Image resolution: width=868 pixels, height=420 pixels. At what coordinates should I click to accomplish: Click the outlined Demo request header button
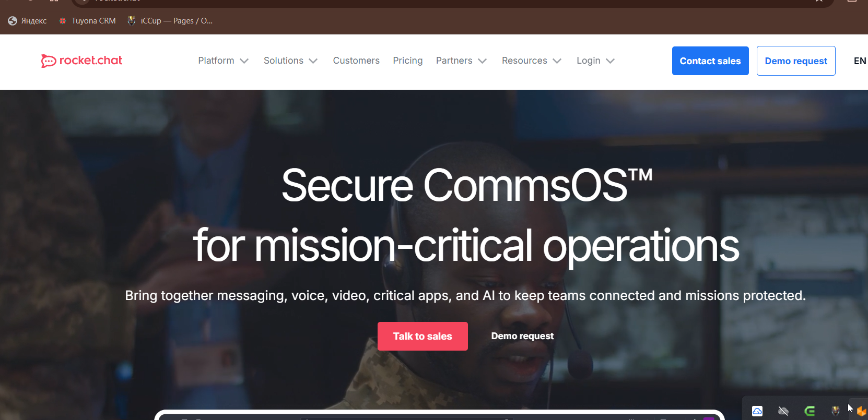796,61
